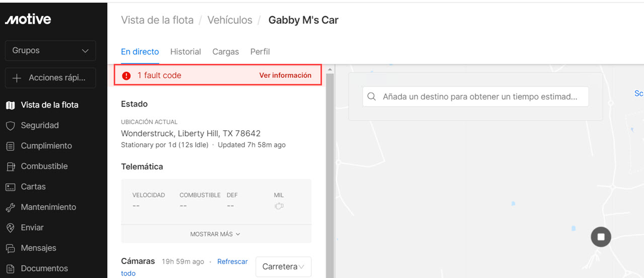Click the Documentos file icon

(x=11, y=268)
